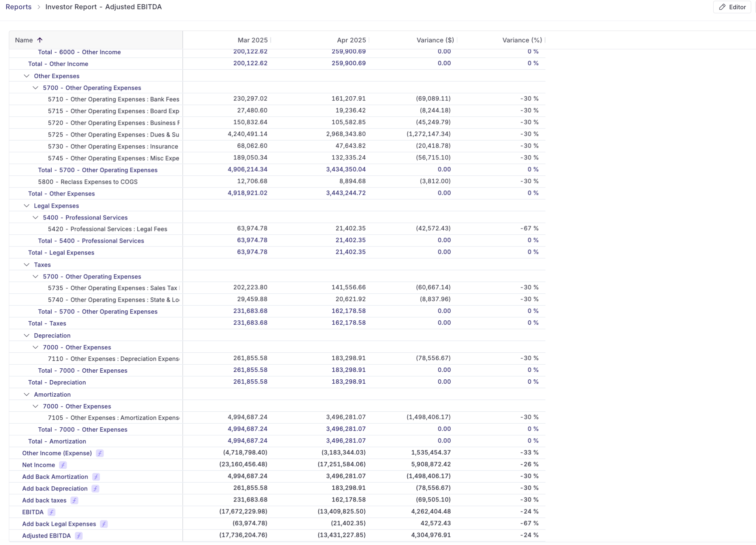The image size is (756, 545).
Task: Collapse the Depreciation group
Action: 27,335
